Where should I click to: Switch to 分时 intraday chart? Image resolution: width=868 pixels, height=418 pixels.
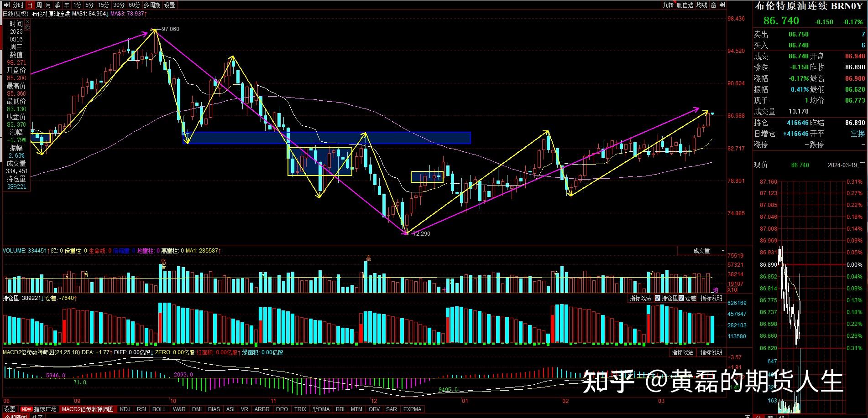[18, 5]
